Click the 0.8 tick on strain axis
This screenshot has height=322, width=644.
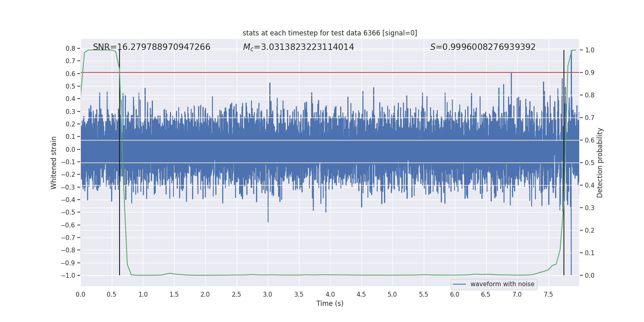(70, 48)
